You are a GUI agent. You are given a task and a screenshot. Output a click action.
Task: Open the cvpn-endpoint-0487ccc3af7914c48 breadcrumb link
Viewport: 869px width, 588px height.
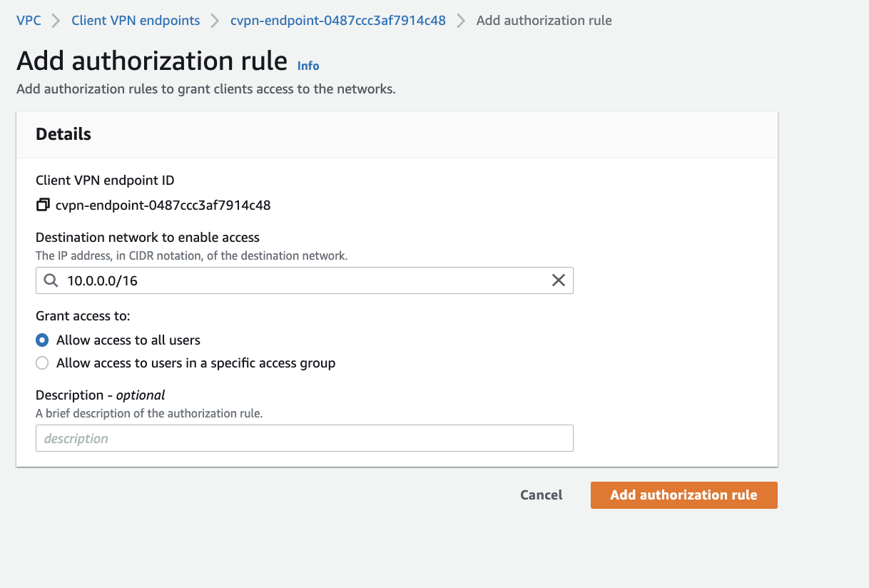click(338, 21)
